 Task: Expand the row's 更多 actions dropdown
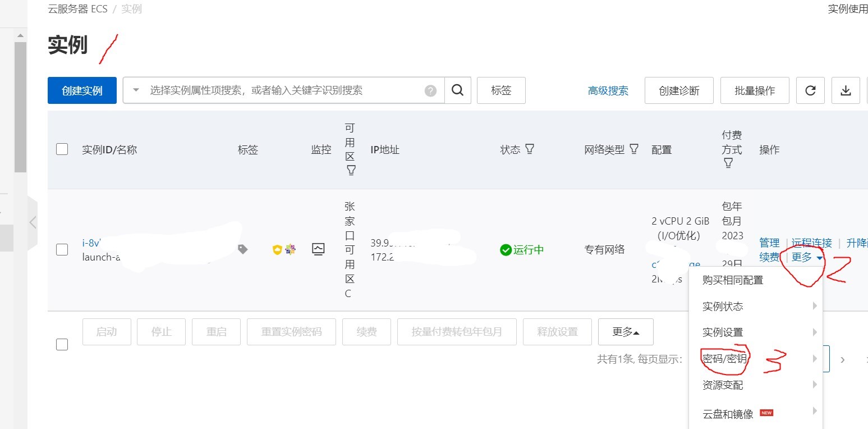point(807,258)
